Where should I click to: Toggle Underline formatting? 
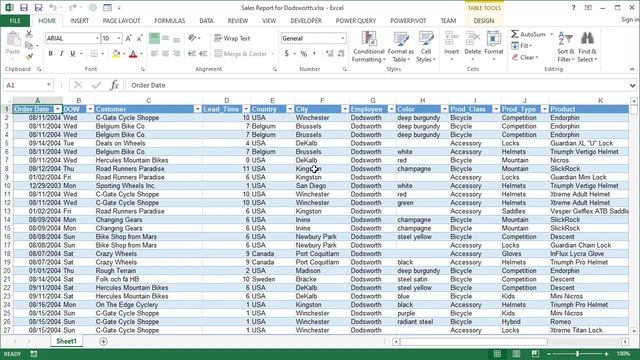(x=73, y=53)
